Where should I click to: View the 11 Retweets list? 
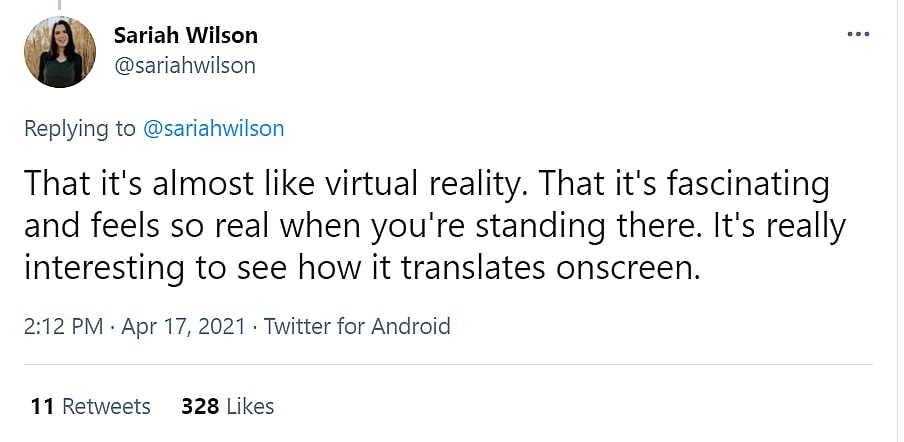coord(90,406)
